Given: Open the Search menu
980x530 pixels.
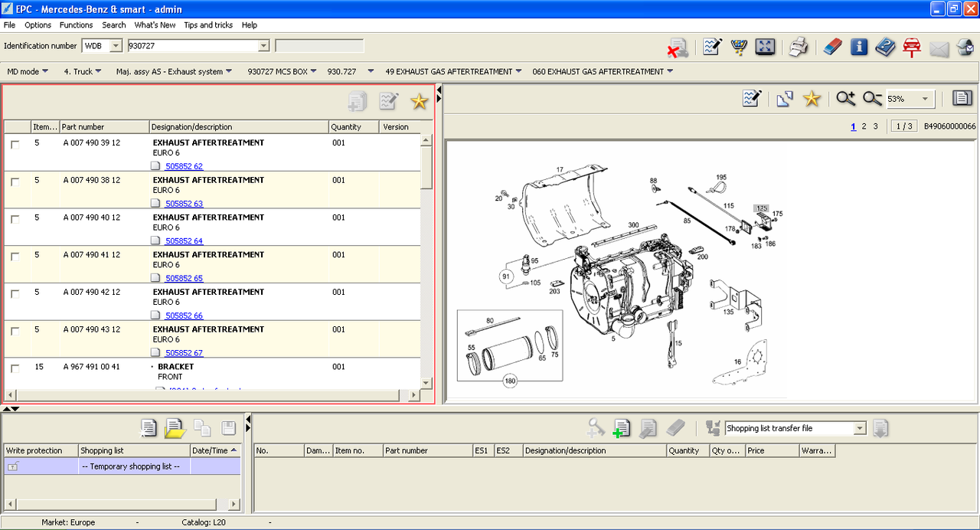Looking at the screenshot, I should pyautogui.click(x=114, y=25).
